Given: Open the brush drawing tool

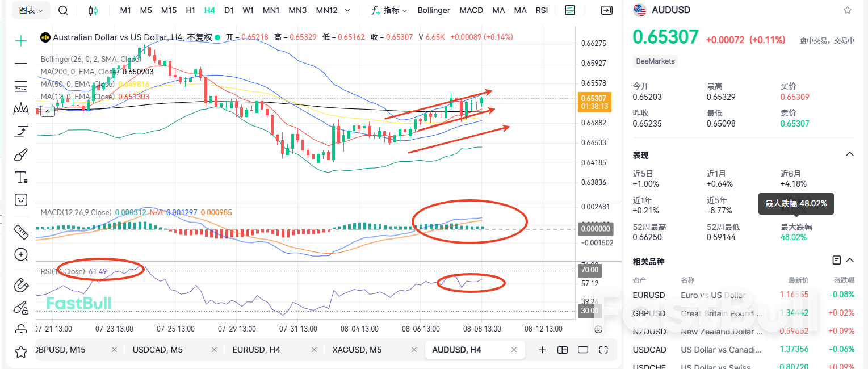Looking at the screenshot, I should tap(20, 154).
